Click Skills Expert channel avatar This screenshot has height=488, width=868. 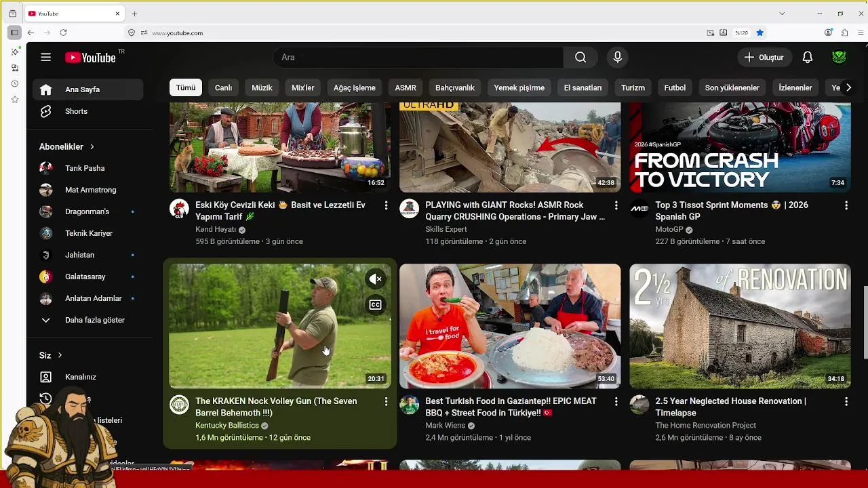pos(409,209)
